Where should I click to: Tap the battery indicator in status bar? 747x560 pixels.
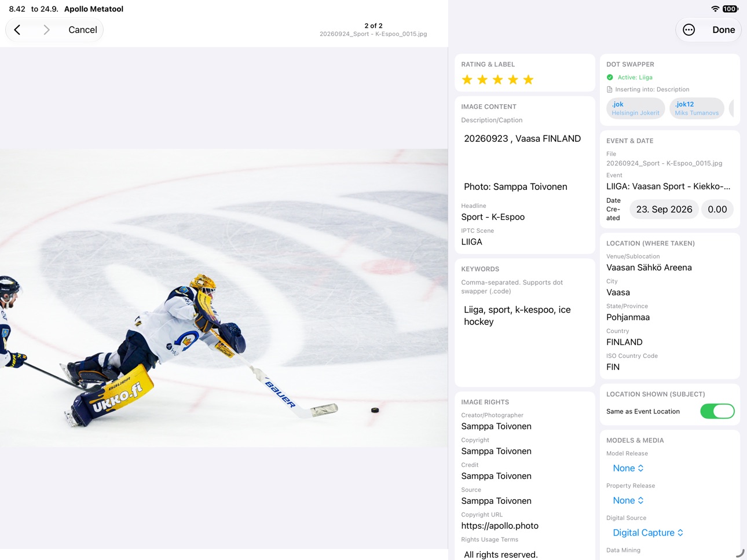click(730, 9)
